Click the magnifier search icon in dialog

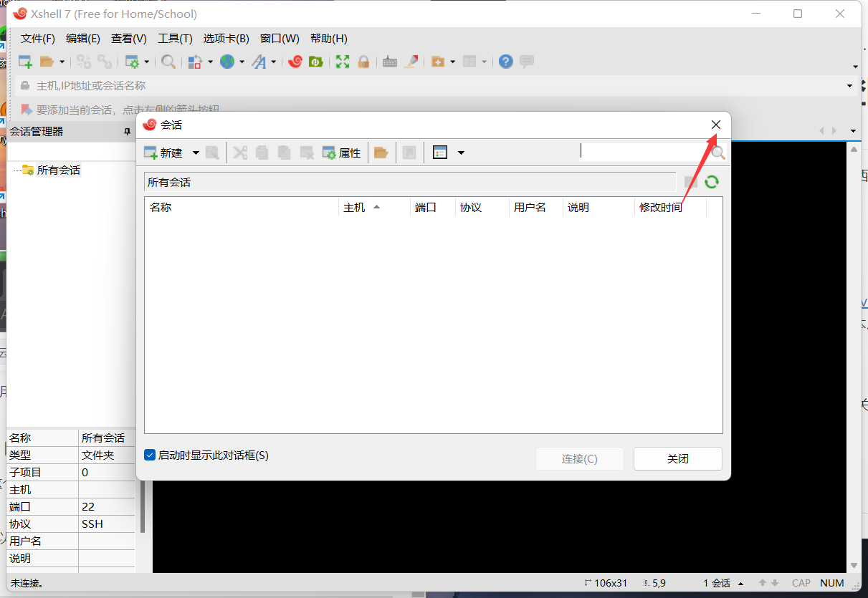tap(718, 153)
